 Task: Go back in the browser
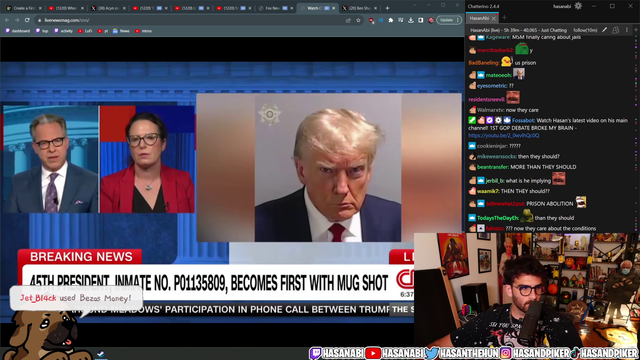click(7, 20)
